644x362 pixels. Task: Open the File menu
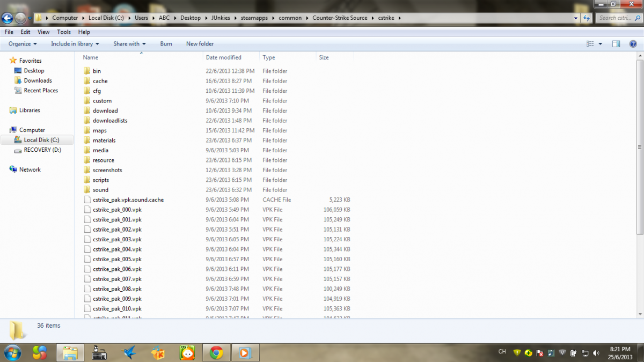coord(9,32)
